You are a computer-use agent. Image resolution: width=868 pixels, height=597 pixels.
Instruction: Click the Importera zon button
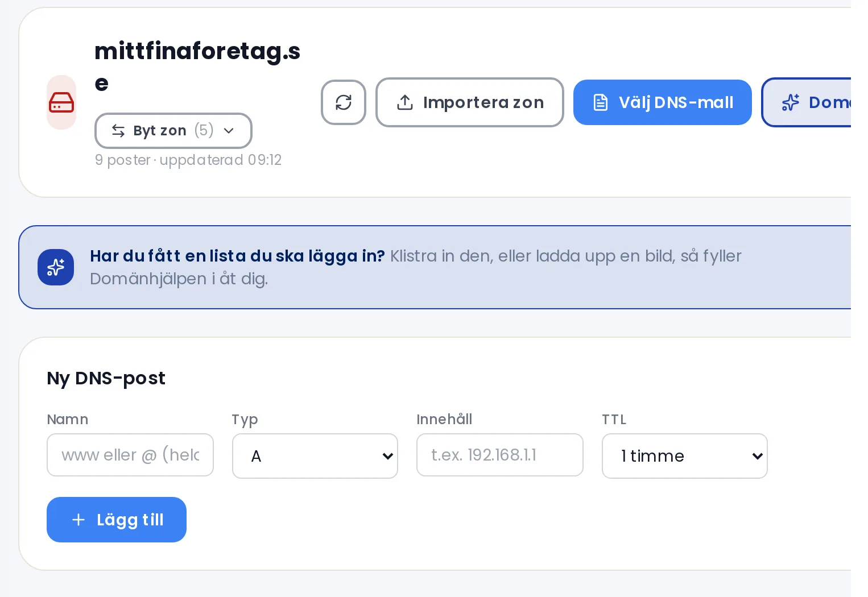coord(470,102)
